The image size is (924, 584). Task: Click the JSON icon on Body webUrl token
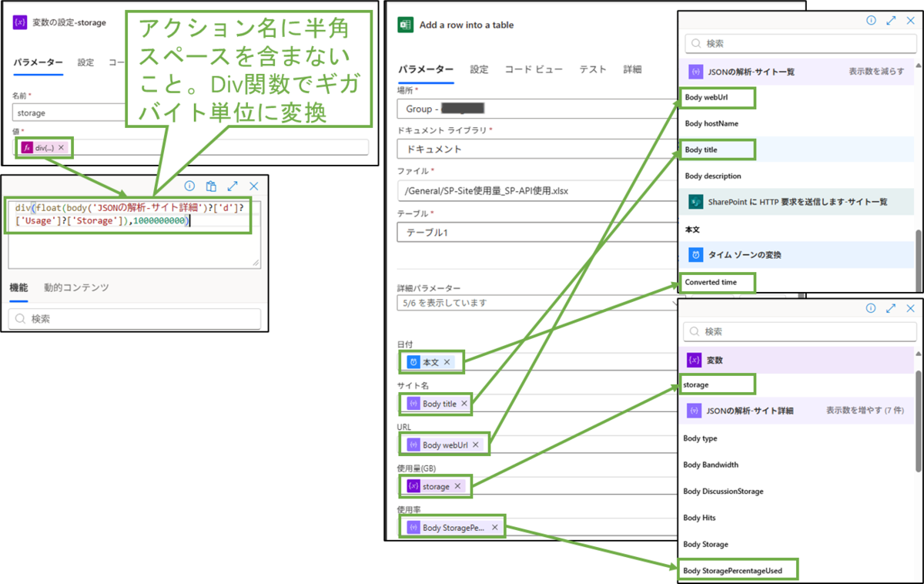point(413,445)
